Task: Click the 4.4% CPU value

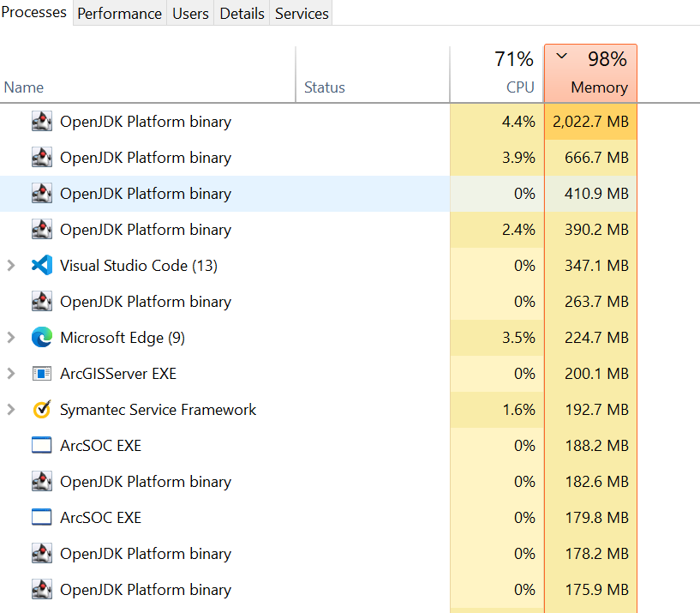Action: (518, 122)
